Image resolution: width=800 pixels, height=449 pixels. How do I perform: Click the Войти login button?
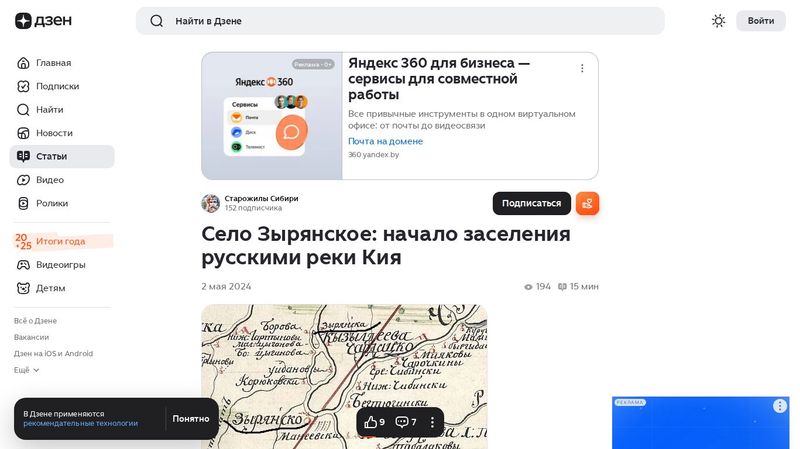click(x=760, y=21)
